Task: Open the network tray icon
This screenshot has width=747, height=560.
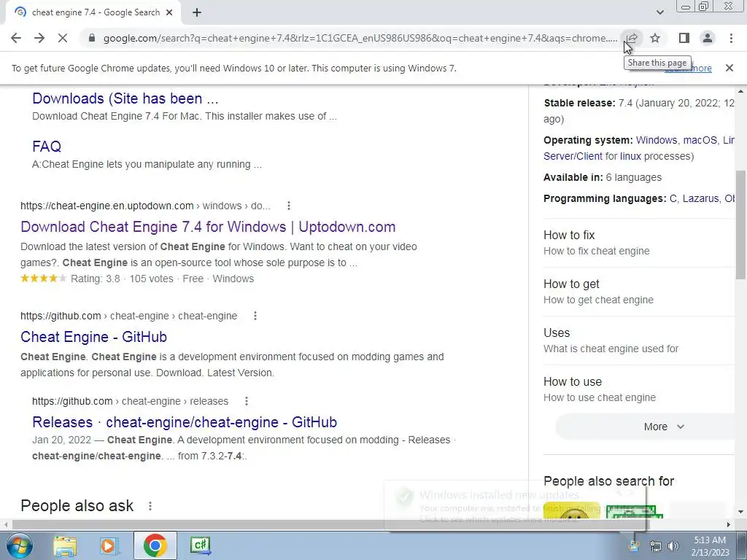Action: tap(656, 546)
